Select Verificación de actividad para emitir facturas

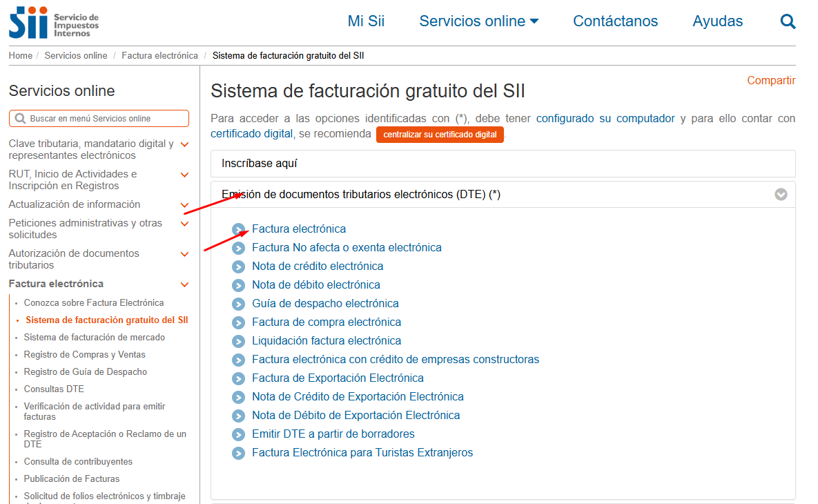[95, 411]
